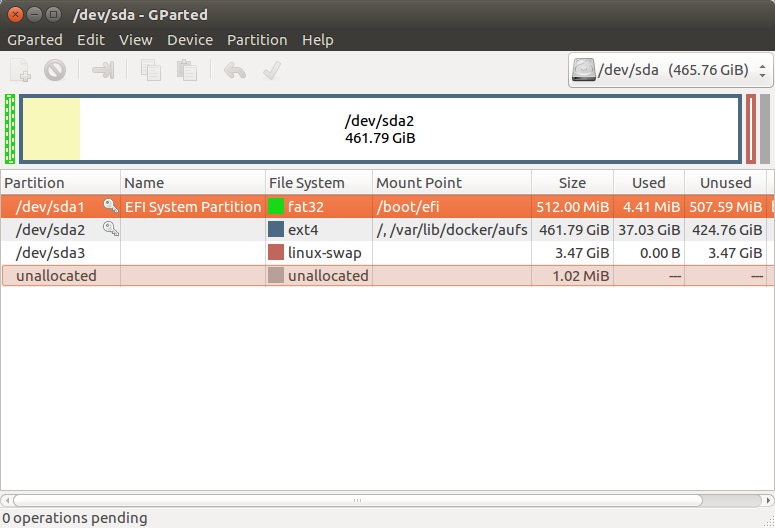Screen dimensions: 775x528
Task: Click the Paste partition toolbar icon
Action: tap(187, 70)
